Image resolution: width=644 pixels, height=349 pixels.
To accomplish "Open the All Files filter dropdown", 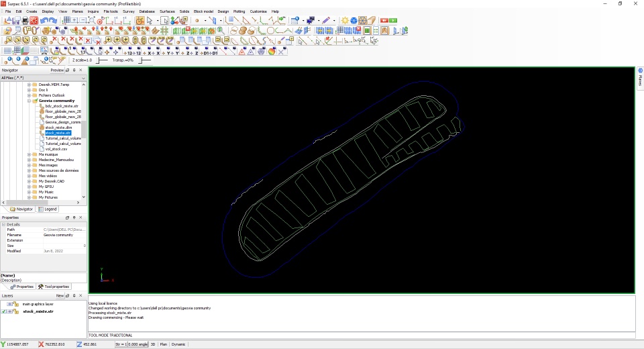I will (83, 78).
